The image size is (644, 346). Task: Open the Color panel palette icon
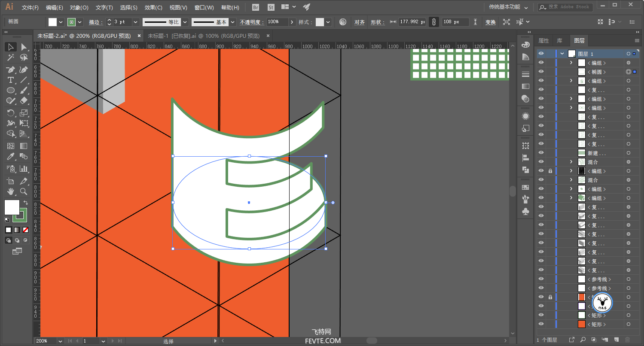[525, 45]
